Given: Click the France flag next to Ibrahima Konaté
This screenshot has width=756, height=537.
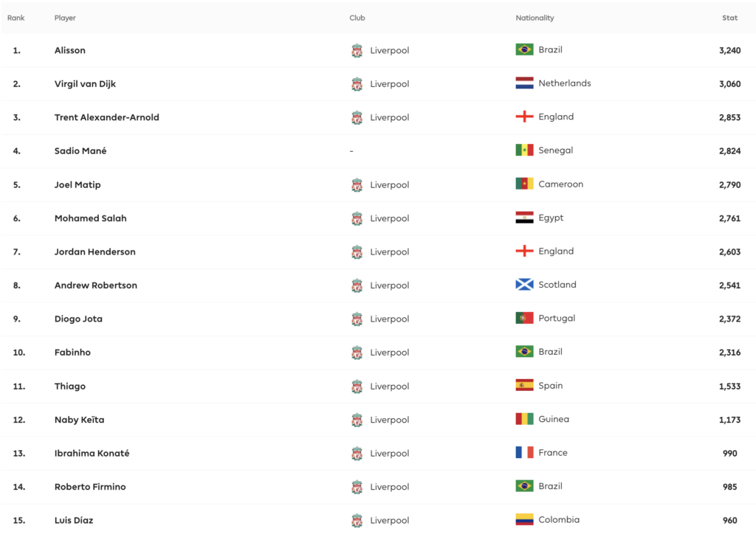Looking at the screenshot, I should pos(524,453).
